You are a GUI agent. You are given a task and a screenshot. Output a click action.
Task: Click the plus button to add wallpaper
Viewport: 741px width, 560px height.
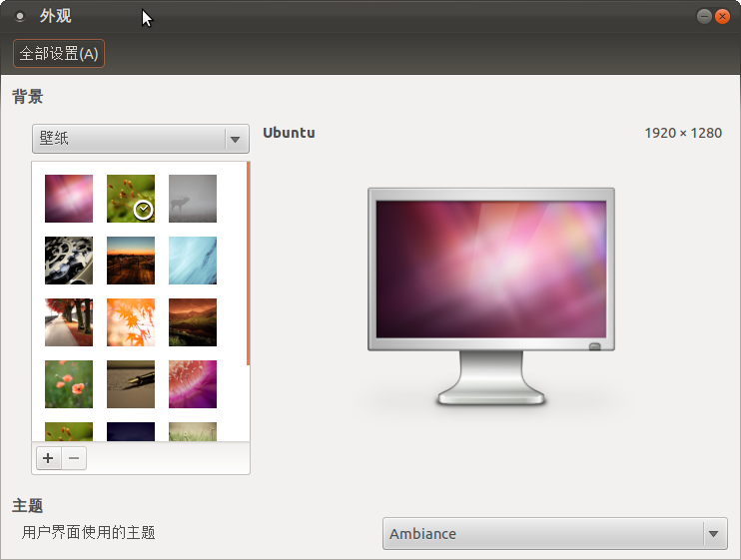click(x=48, y=458)
